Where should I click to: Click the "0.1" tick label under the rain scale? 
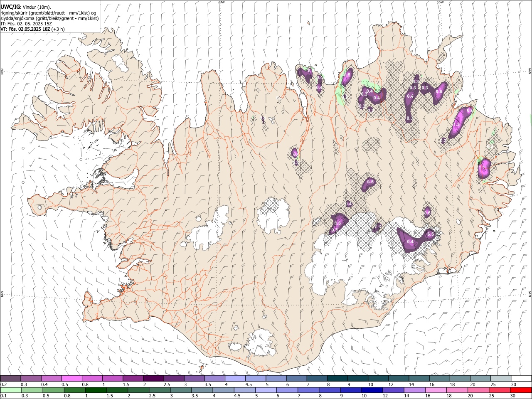click(x=3, y=396)
